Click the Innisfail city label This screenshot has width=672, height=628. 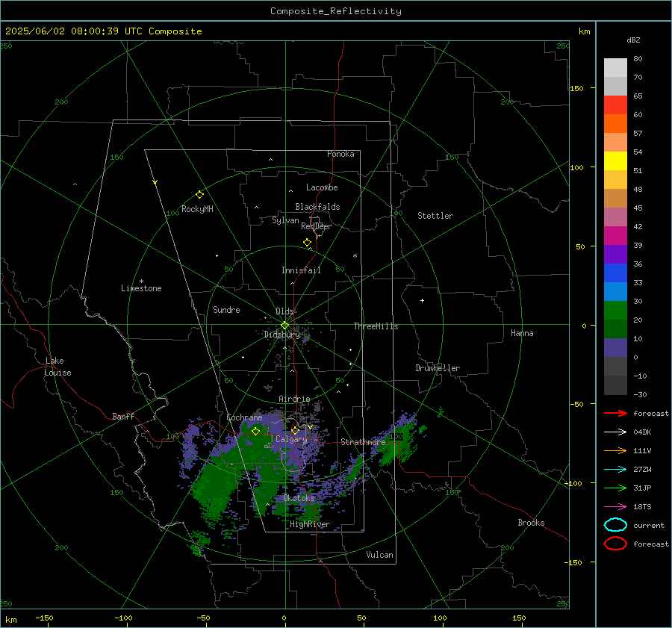(x=301, y=270)
